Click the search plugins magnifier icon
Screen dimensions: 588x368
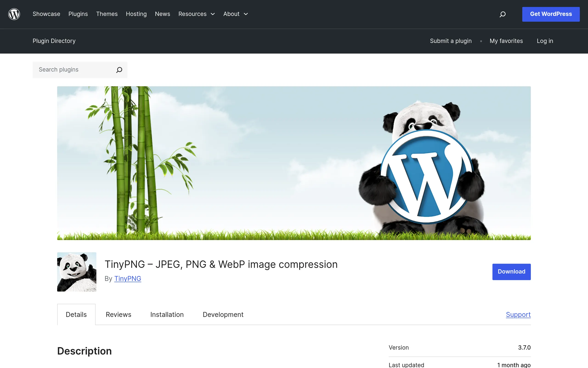tap(119, 70)
